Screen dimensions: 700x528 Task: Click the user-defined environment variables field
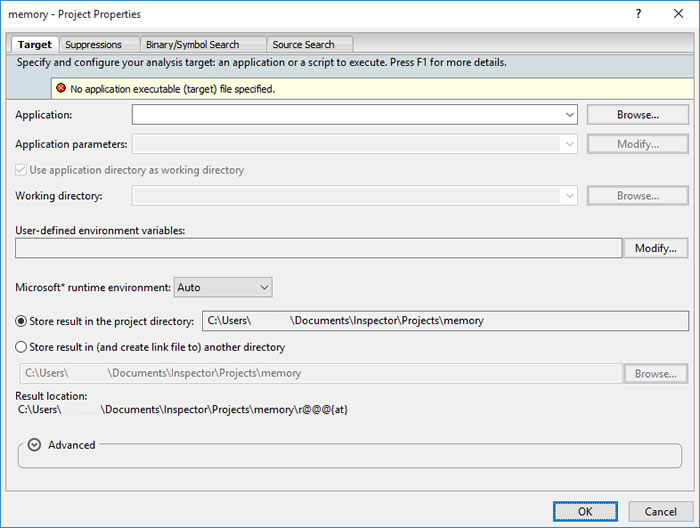[x=318, y=248]
